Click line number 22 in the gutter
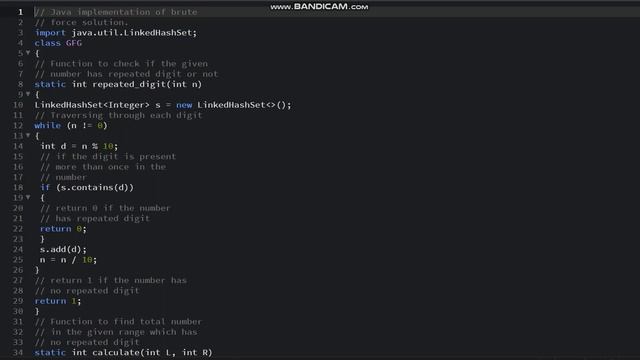 (18, 229)
